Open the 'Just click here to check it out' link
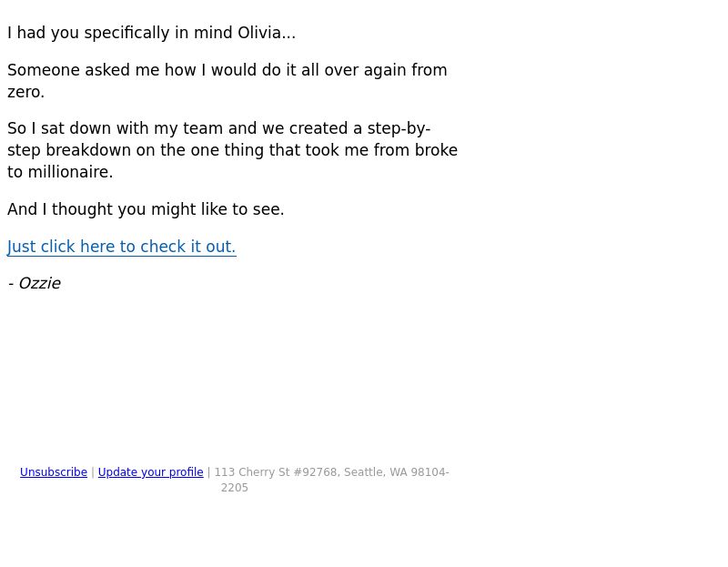Image resolution: width=728 pixels, height=567 pixels. click(x=122, y=247)
